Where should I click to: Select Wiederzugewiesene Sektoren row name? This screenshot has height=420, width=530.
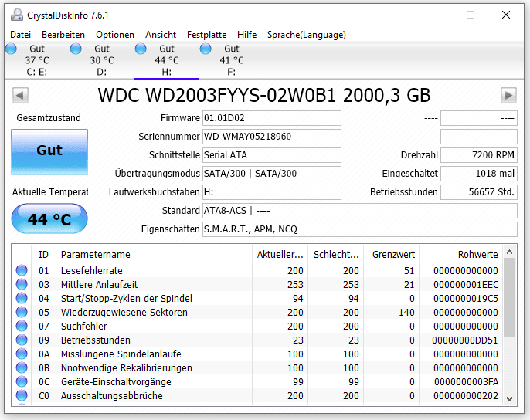[x=124, y=312]
